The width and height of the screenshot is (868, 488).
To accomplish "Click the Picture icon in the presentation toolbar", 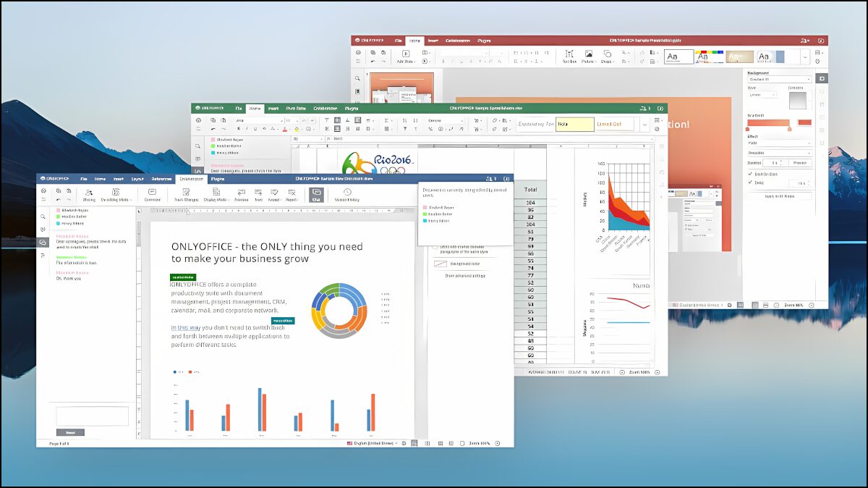I will 588,56.
